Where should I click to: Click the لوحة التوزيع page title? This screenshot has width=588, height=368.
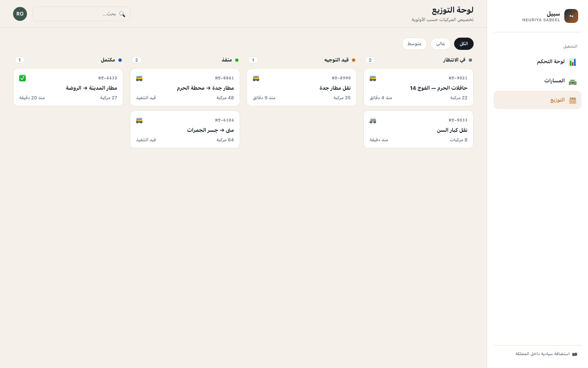pos(452,10)
